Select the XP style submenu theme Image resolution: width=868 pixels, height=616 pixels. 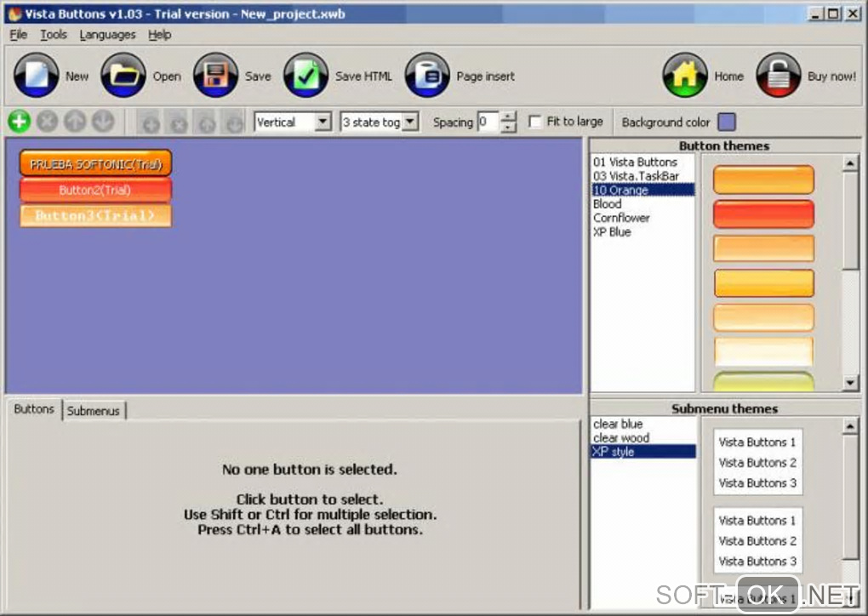[643, 452]
